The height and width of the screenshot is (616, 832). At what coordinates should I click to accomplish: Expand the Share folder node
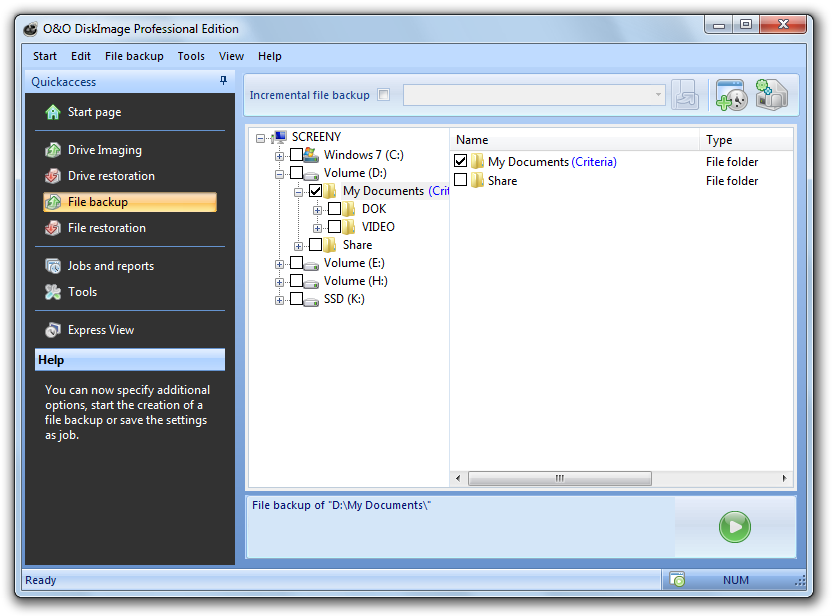point(298,247)
